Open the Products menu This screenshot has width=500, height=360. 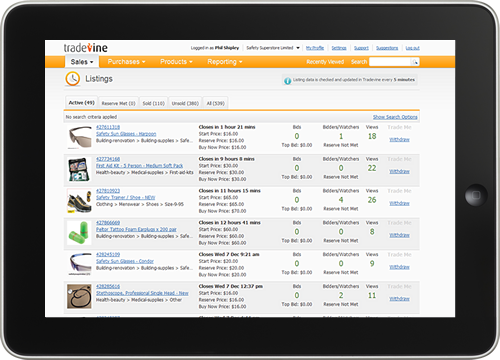point(176,62)
